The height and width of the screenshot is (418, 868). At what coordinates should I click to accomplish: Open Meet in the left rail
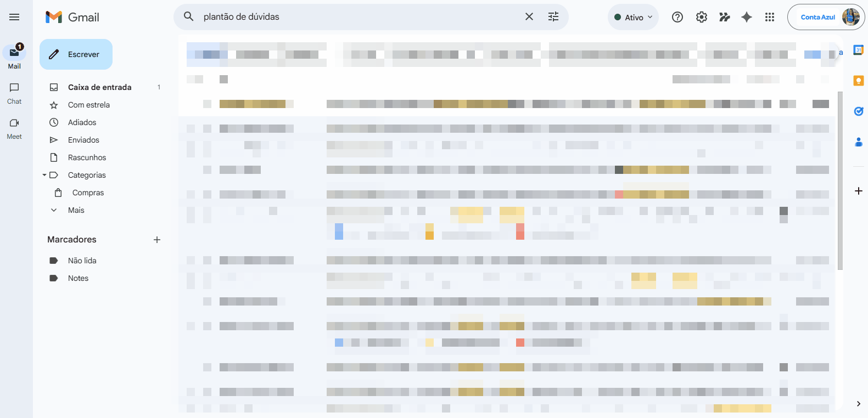[x=14, y=128]
